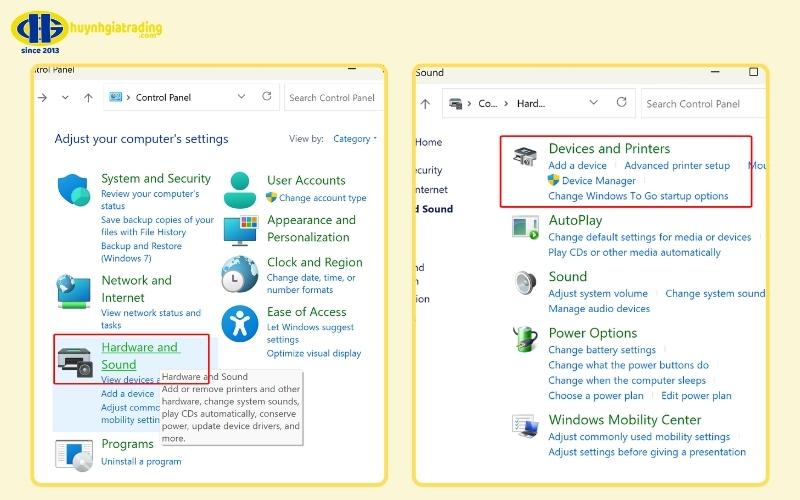
Task: Open the User Accounts person icon
Action: (x=240, y=190)
